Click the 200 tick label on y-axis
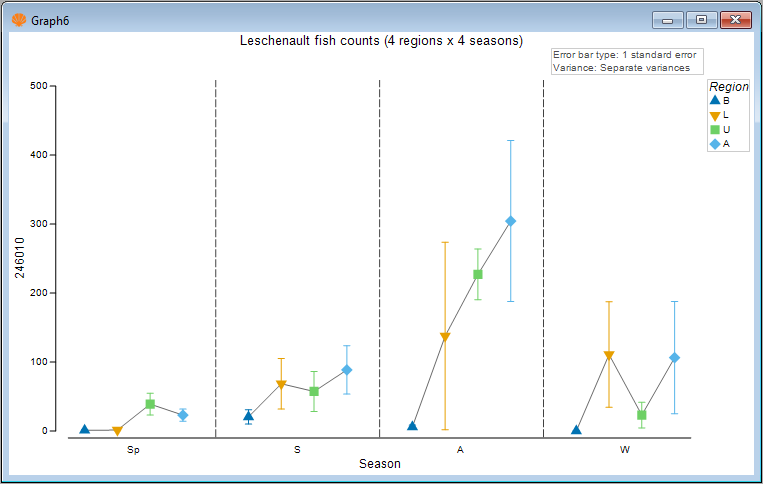This screenshot has width=763, height=484. 39,293
